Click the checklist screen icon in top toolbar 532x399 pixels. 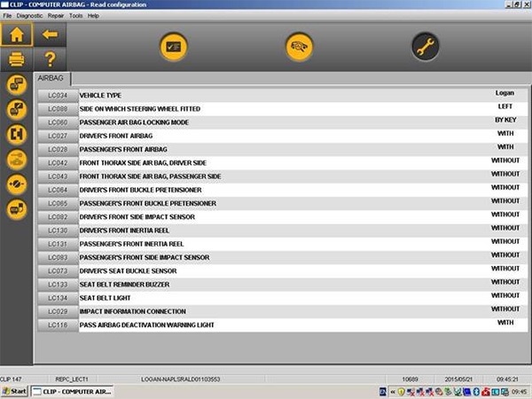pos(173,47)
